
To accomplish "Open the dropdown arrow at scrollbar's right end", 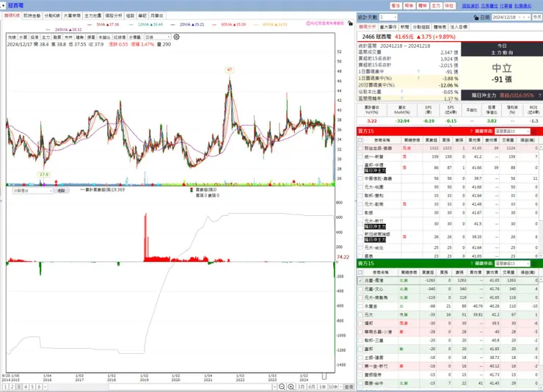I will click(x=274, y=387).
